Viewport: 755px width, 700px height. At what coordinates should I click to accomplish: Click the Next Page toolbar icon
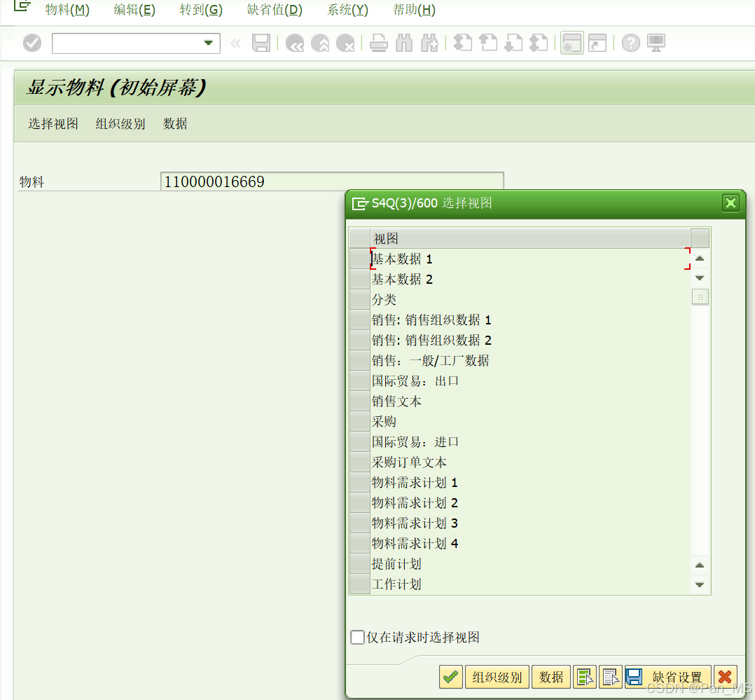513,43
